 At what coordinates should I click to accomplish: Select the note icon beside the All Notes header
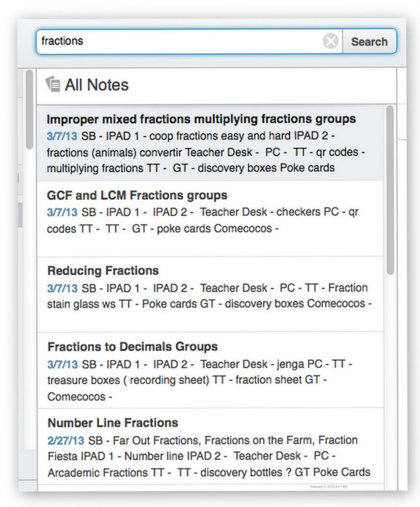pyautogui.click(x=51, y=83)
